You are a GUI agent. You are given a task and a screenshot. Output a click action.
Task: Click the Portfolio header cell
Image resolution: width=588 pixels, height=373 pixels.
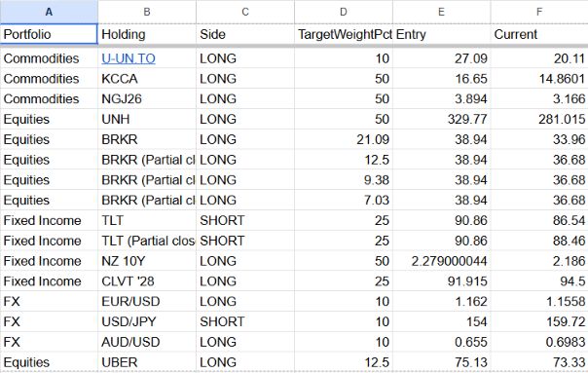tap(49, 34)
